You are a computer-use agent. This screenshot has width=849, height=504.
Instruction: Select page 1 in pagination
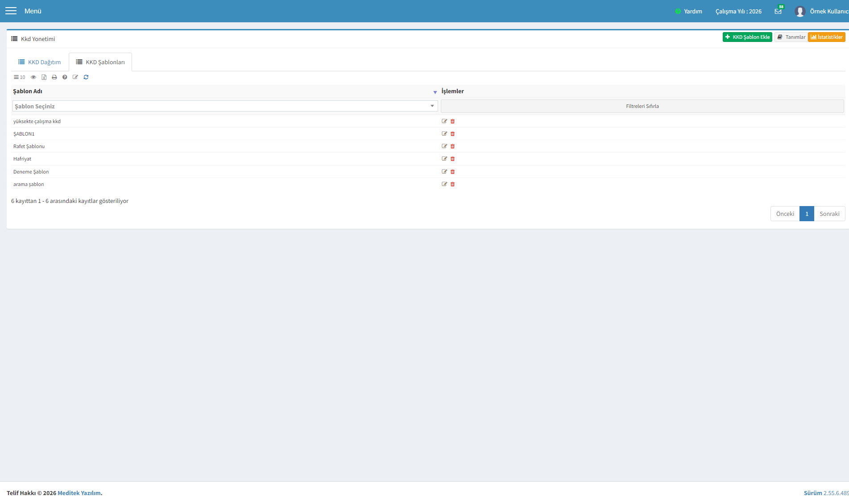click(x=807, y=214)
